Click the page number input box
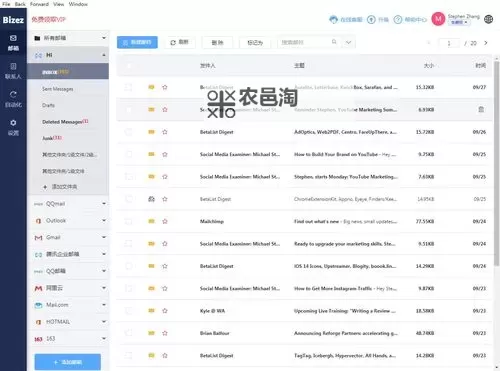 click(449, 43)
